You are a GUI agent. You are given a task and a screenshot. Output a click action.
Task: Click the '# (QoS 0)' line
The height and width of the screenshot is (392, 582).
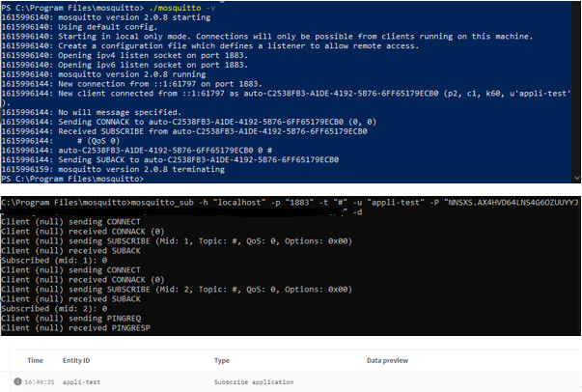click(61, 141)
